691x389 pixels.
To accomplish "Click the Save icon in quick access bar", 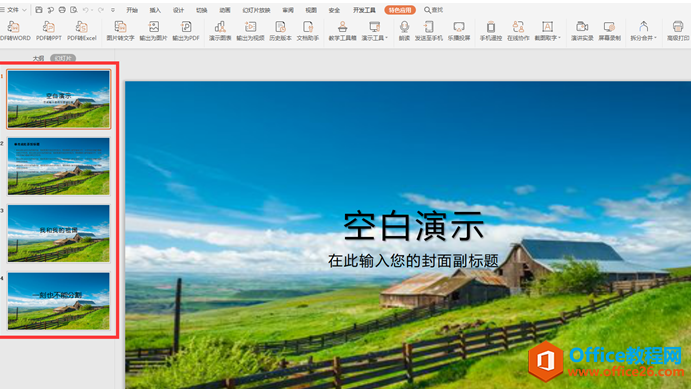I will pos(39,10).
